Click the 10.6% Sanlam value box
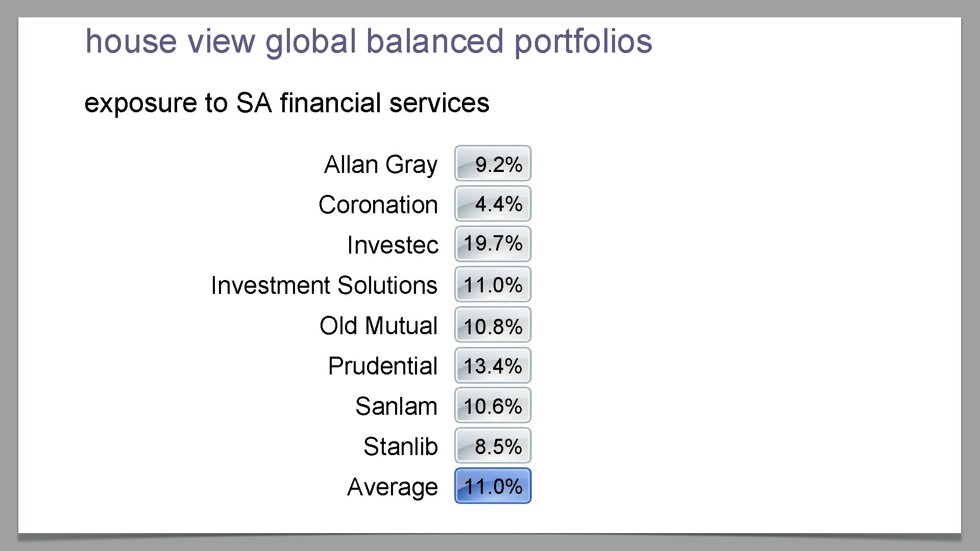This screenshot has width=980, height=551. coord(493,406)
